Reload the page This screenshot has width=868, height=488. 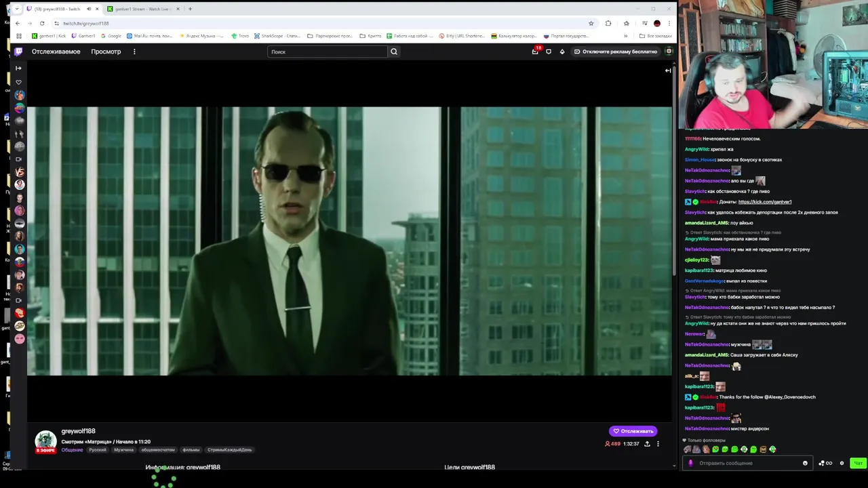pos(42,23)
